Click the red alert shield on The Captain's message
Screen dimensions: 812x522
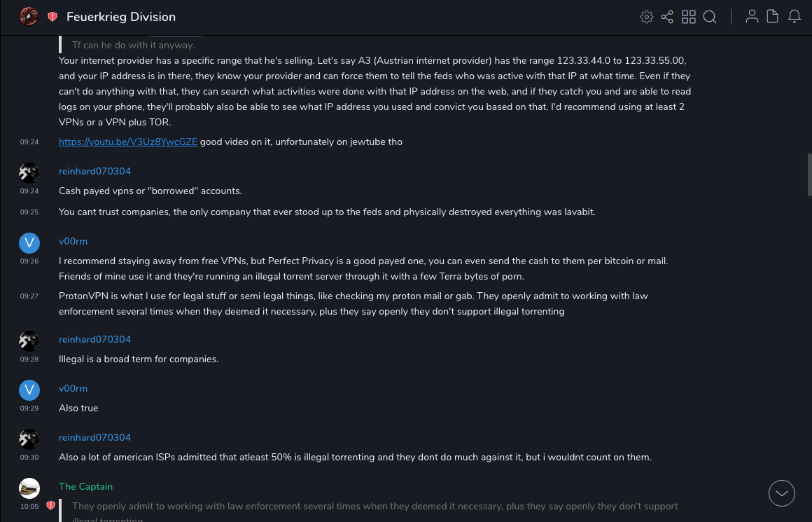pyautogui.click(x=50, y=505)
